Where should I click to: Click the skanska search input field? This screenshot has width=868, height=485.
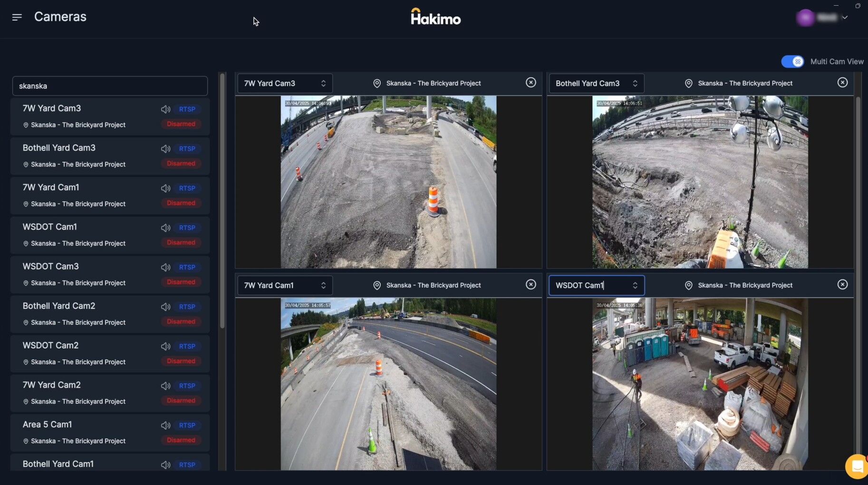110,86
